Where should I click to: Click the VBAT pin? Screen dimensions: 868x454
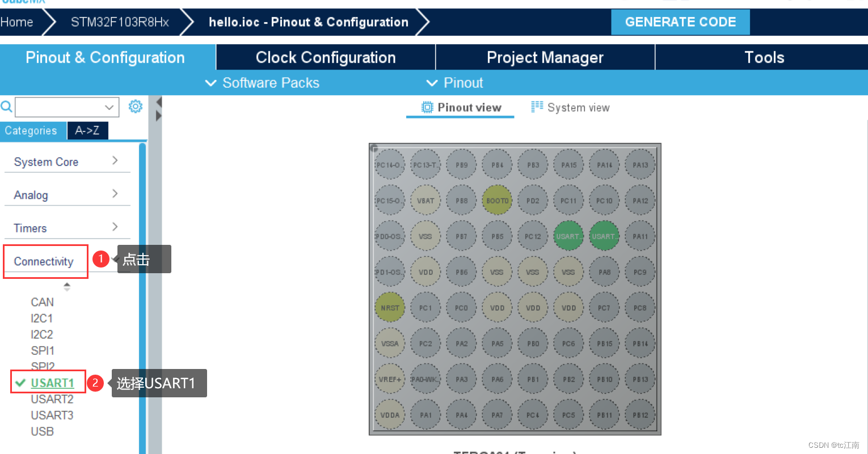[425, 201]
